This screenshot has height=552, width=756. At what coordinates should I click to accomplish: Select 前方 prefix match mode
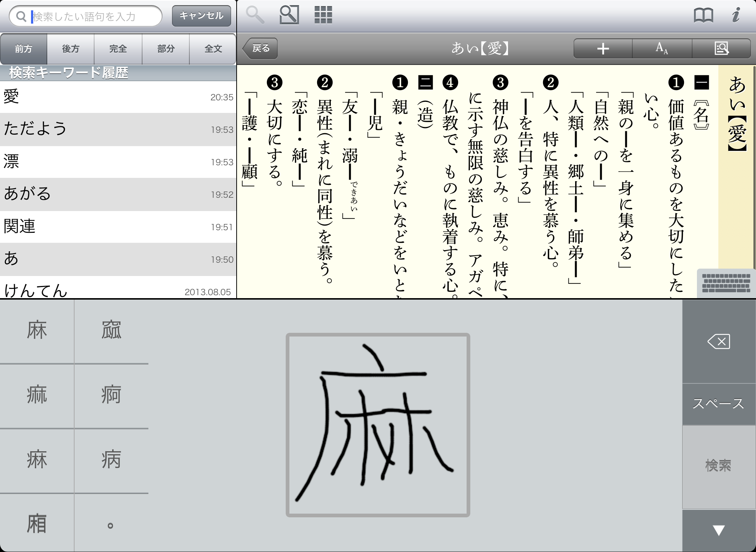24,49
